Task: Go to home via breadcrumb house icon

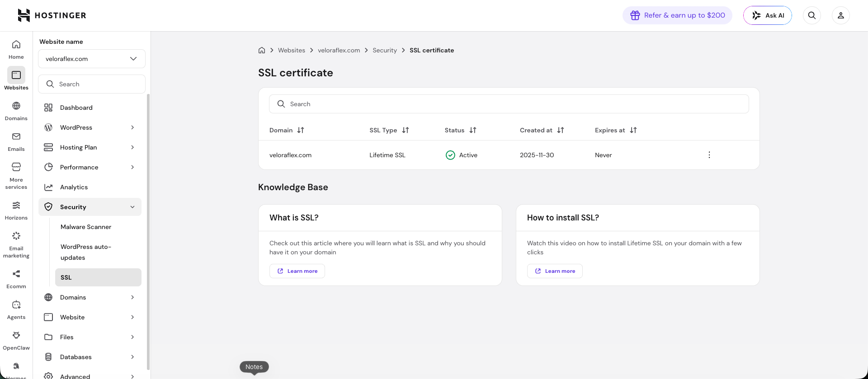Action: coord(262,50)
